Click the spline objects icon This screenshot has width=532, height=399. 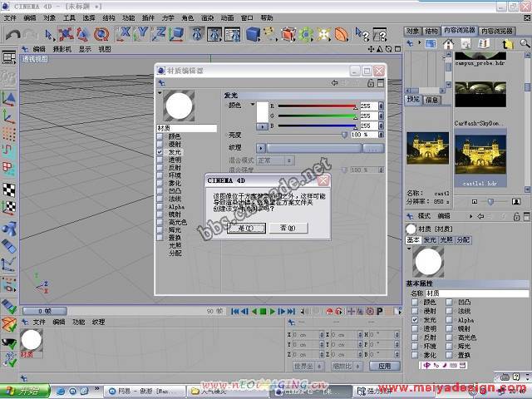click(270, 35)
